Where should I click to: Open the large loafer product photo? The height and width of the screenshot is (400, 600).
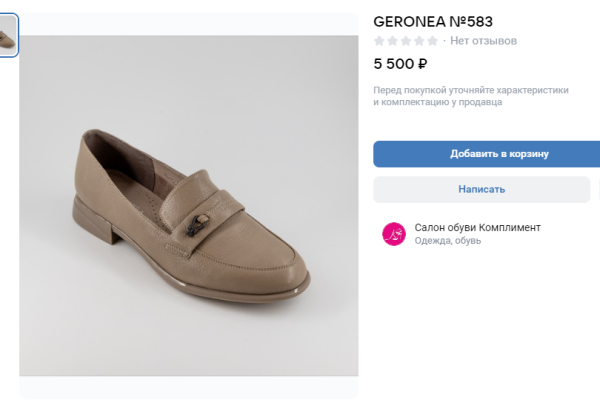[x=189, y=205]
